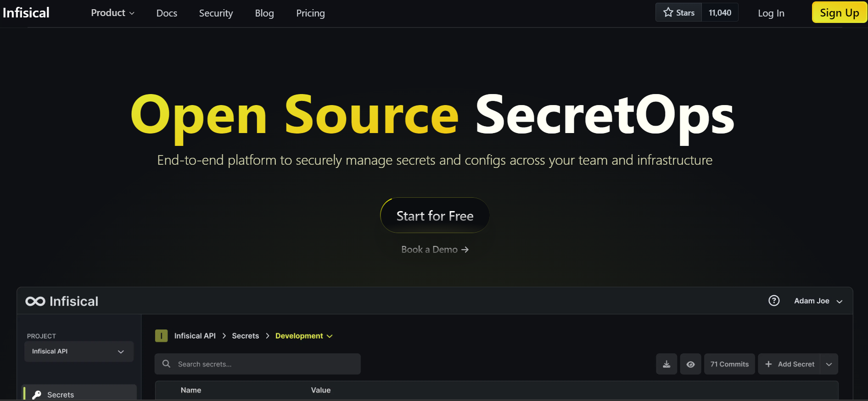Click the Book a Demo arrow icon
This screenshot has height=401, width=868.
click(465, 250)
